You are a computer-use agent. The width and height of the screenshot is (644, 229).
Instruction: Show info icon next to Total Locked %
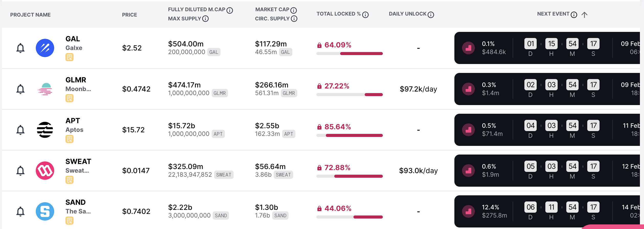pyautogui.click(x=365, y=15)
